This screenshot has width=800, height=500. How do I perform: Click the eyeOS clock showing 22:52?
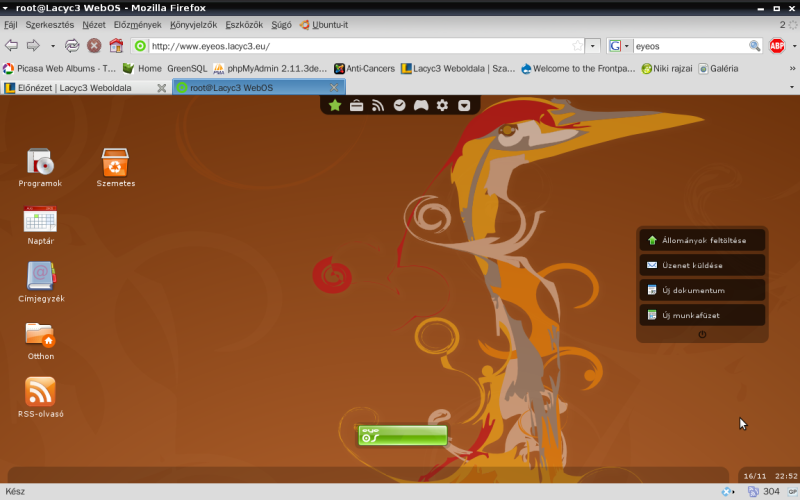pos(786,476)
